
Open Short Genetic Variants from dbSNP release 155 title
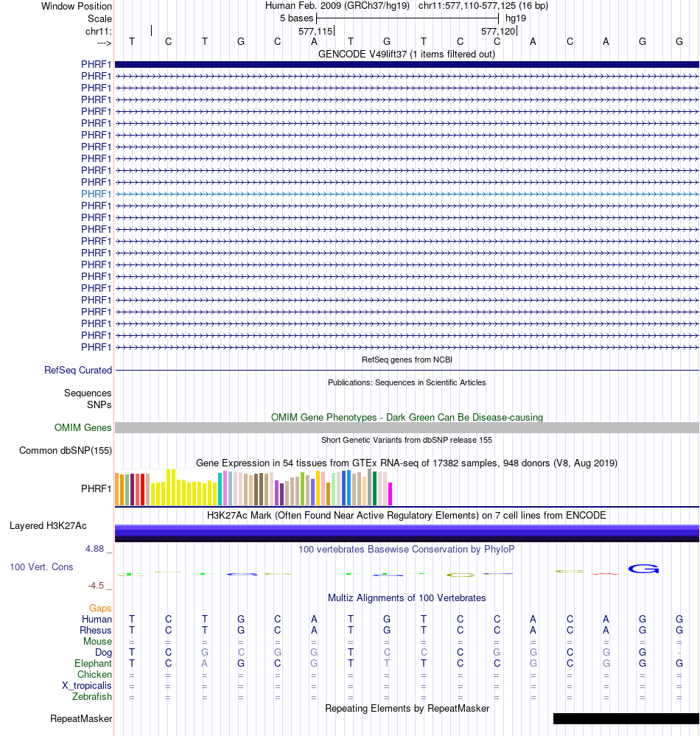[407, 440]
